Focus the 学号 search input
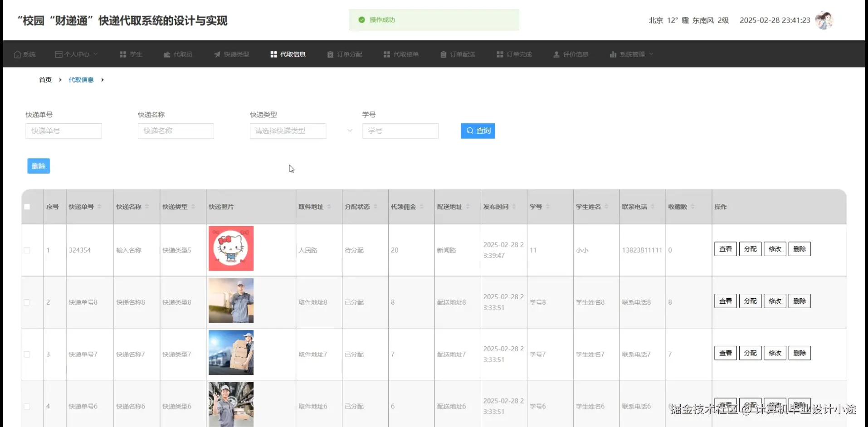Screen dimensions: 868x427 coord(400,131)
